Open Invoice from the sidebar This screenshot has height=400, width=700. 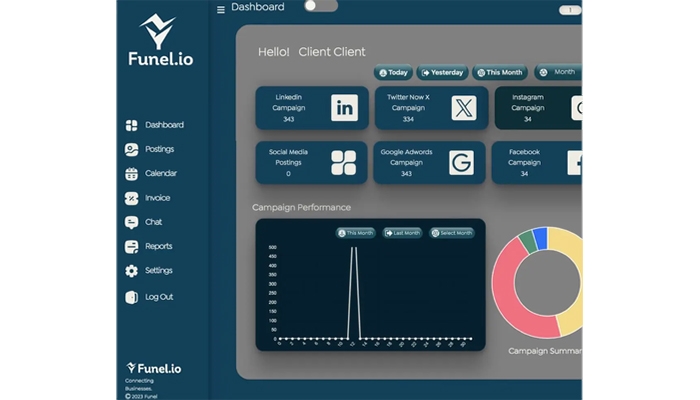157,198
